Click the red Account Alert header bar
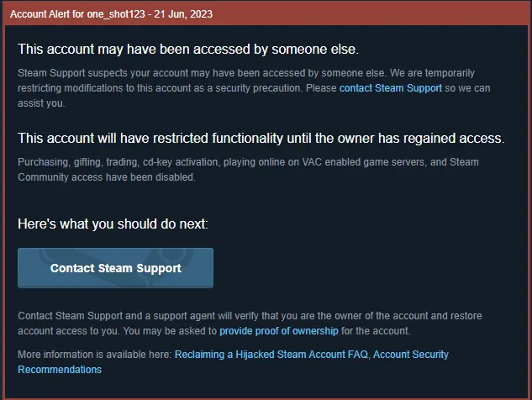 pyautogui.click(x=266, y=14)
